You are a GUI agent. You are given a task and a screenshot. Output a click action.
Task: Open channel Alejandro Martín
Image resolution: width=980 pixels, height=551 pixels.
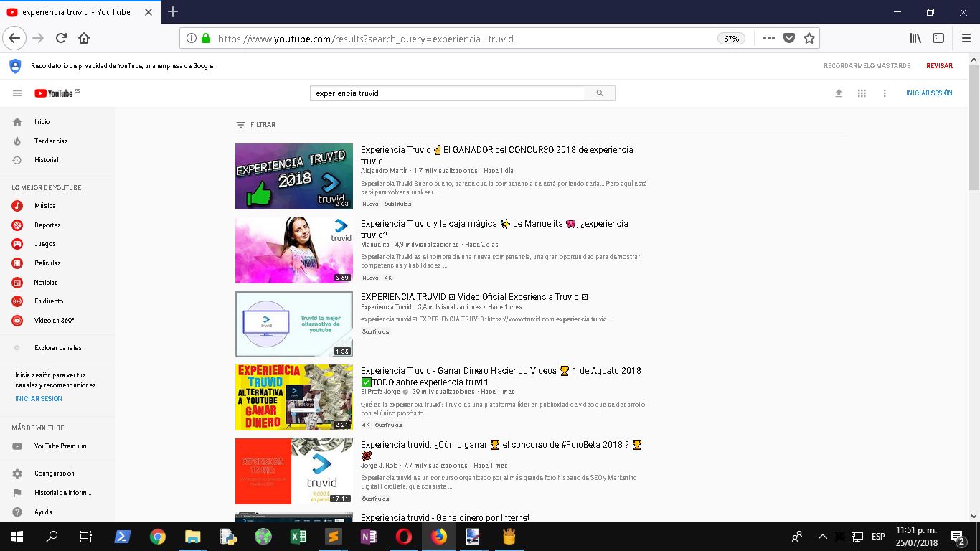pos(385,171)
